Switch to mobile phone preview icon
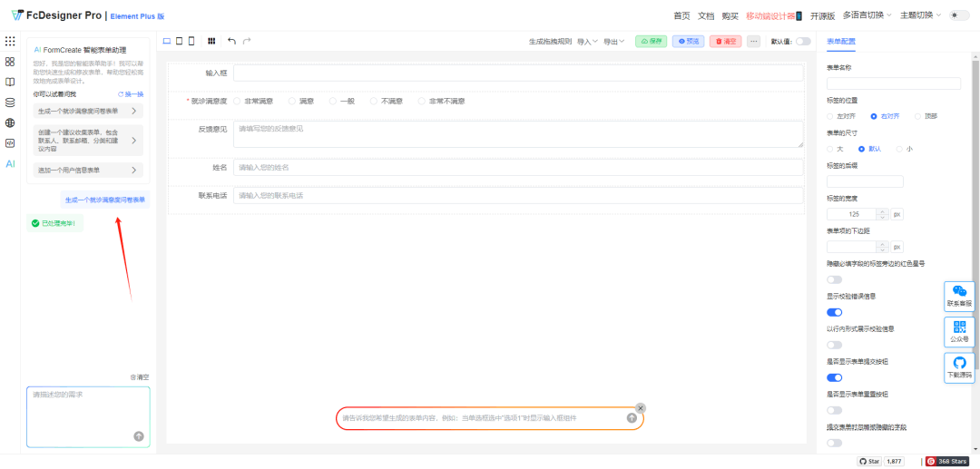This screenshot has height=469, width=980. click(191, 41)
